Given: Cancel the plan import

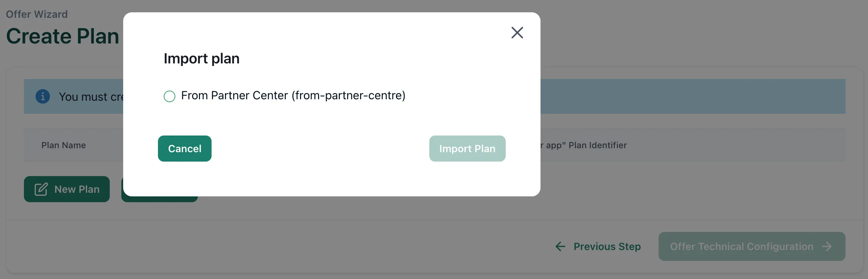Looking at the screenshot, I should (x=184, y=149).
